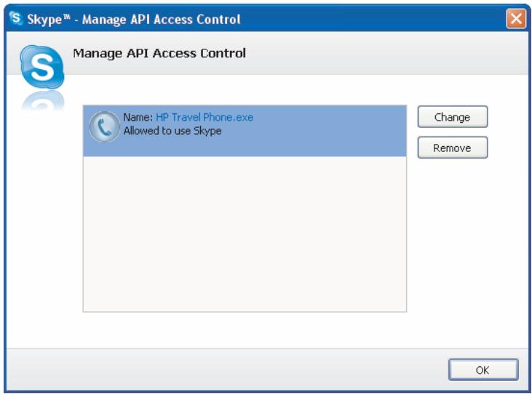
Task: Close the Manage API Access Control dialog
Action: (516, 19)
